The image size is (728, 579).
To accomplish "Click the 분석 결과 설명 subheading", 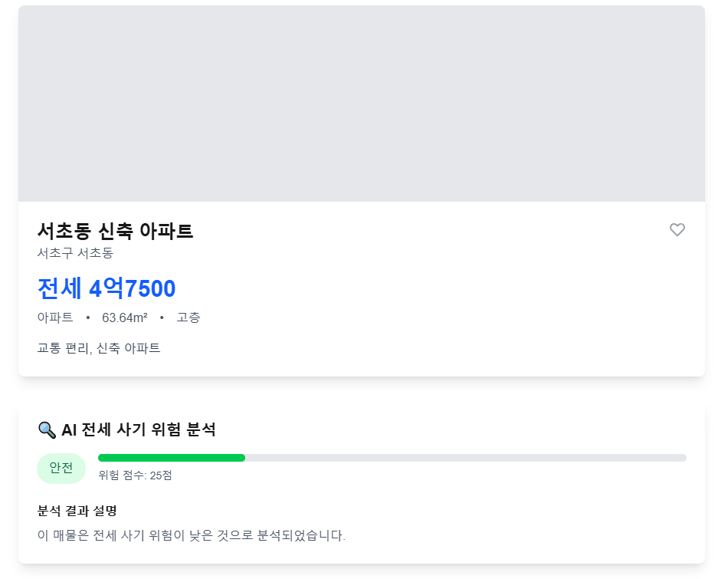I will tap(77, 511).
